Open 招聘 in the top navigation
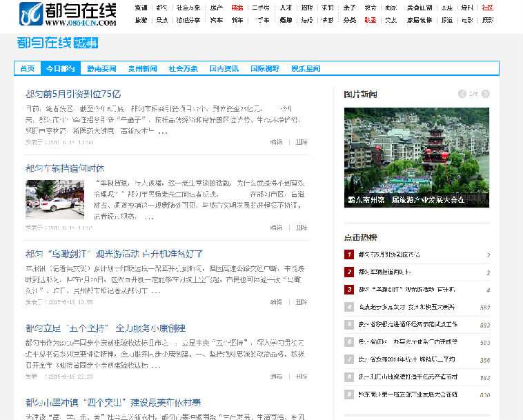The width and height of the screenshot is (523, 420). coord(306,8)
